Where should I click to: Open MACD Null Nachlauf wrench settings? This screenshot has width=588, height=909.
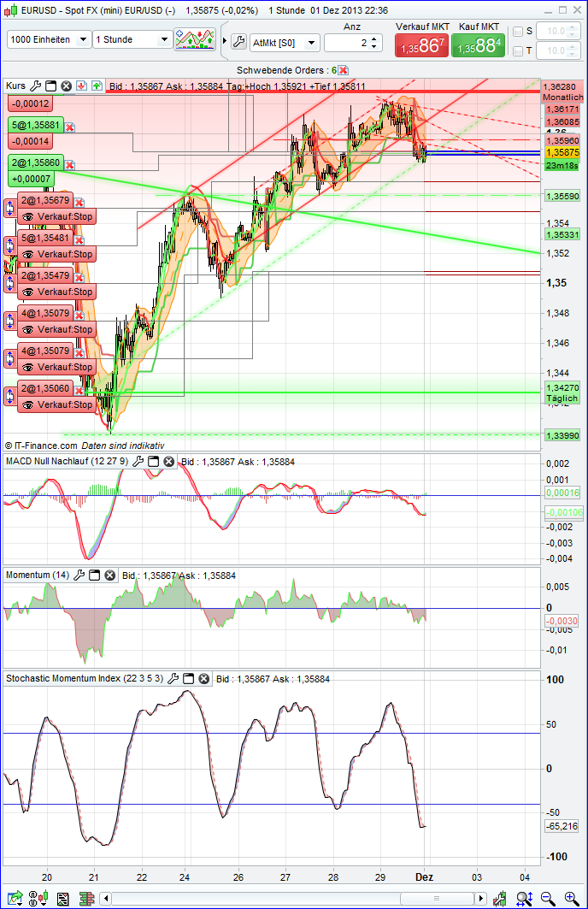click(138, 462)
